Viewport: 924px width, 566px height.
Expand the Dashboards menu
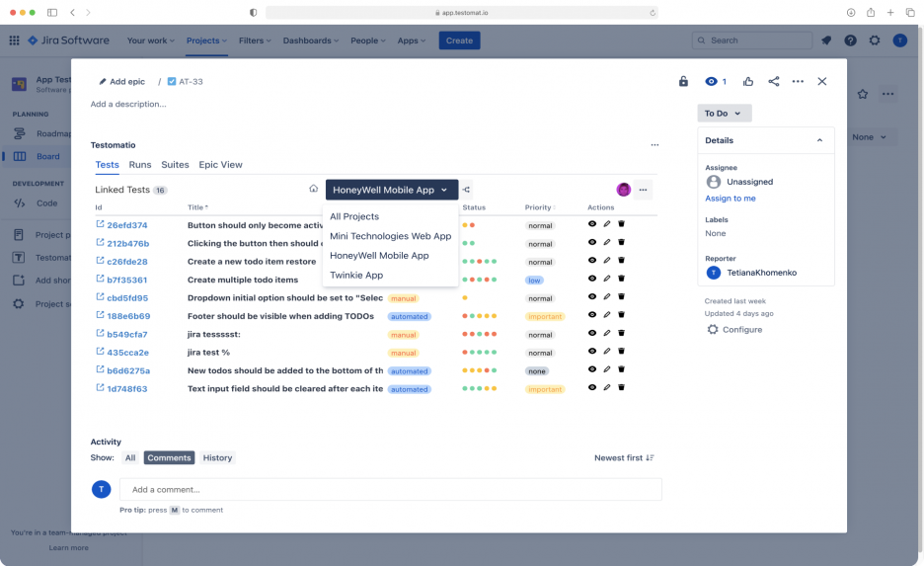click(x=311, y=40)
